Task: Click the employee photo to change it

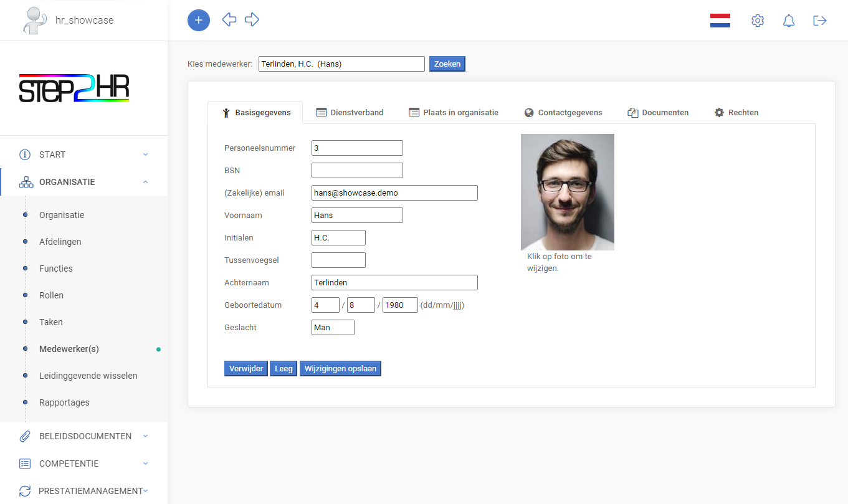Action: (x=568, y=192)
